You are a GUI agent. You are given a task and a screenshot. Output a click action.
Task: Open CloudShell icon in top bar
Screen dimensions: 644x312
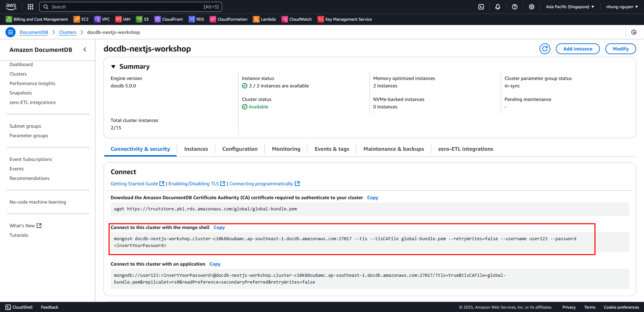[481, 7]
